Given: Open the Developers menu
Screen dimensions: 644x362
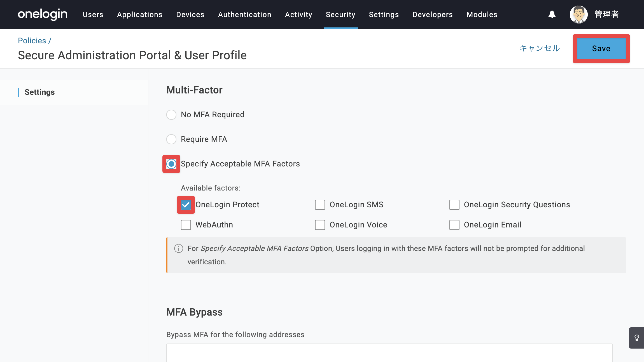Looking at the screenshot, I should point(433,15).
